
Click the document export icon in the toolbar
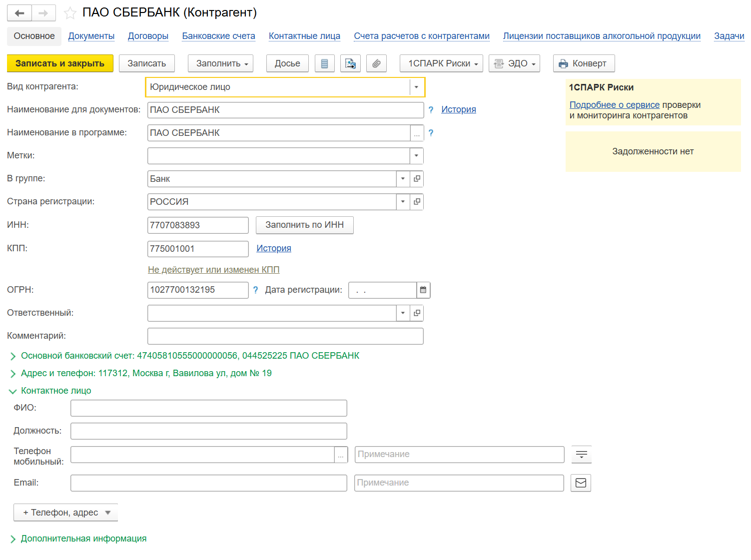click(x=351, y=63)
